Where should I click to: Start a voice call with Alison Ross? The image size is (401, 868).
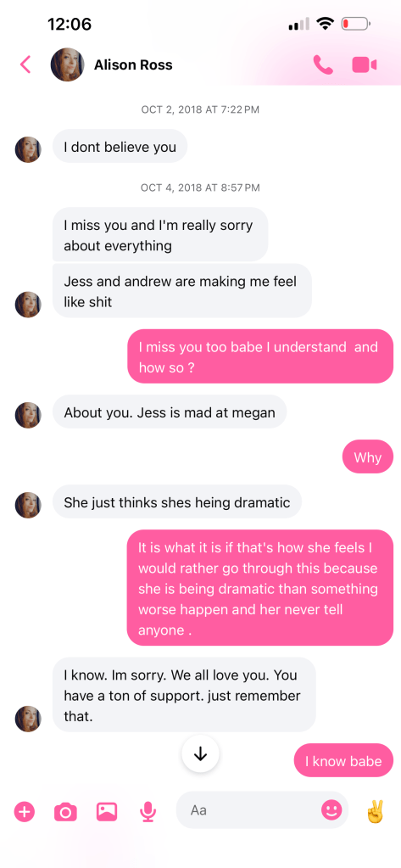tap(323, 64)
